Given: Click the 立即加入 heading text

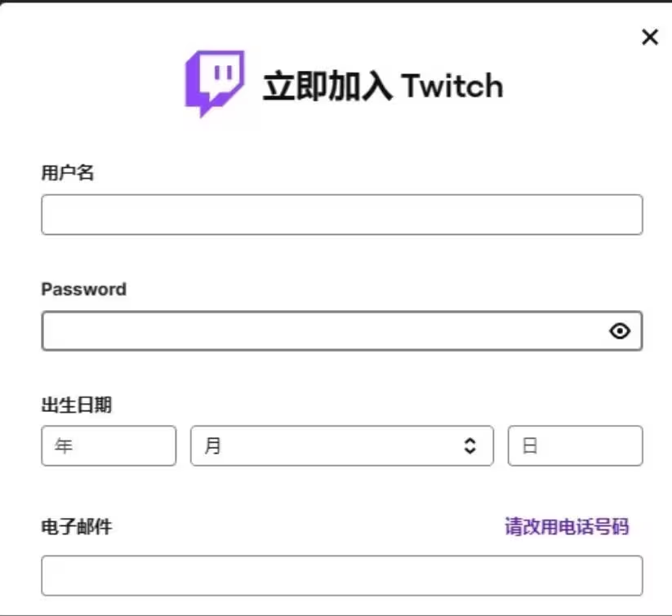Looking at the screenshot, I should [x=327, y=86].
